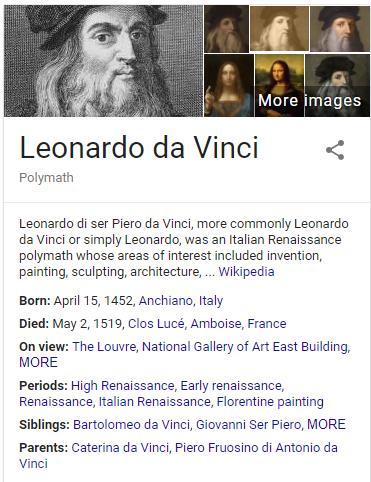This screenshot has height=482, width=371.
Task: Open Caterina da Vinci parent link
Action: pyautogui.click(x=120, y=448)
